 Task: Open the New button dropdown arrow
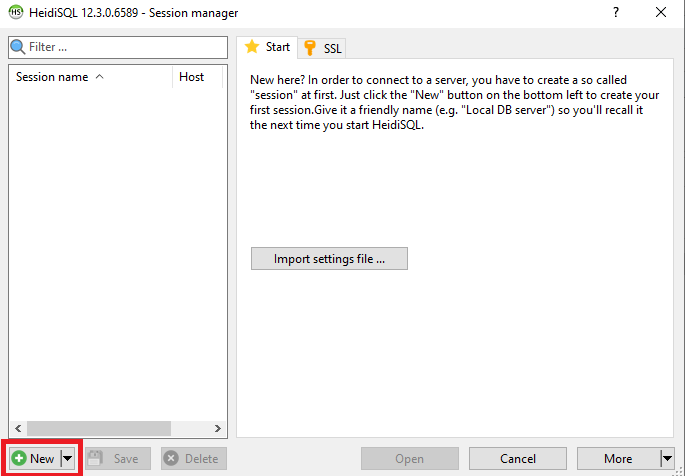click(x=68, y=459)
